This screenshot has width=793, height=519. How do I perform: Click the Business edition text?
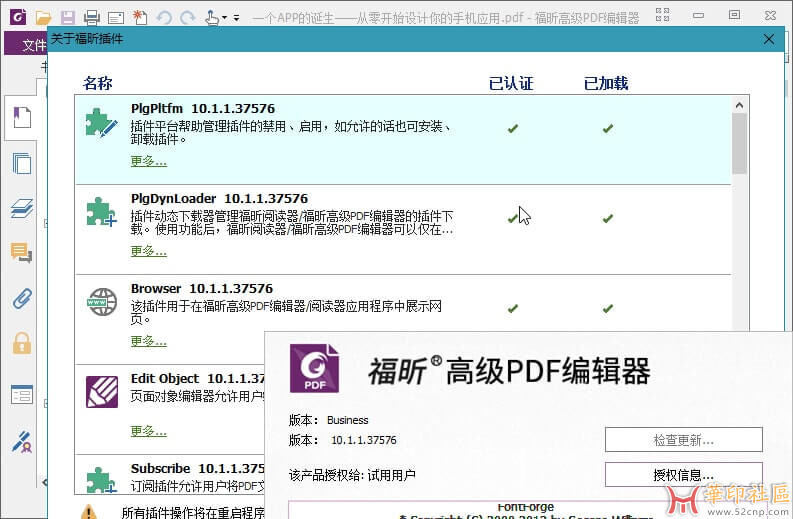click(347, 420)
